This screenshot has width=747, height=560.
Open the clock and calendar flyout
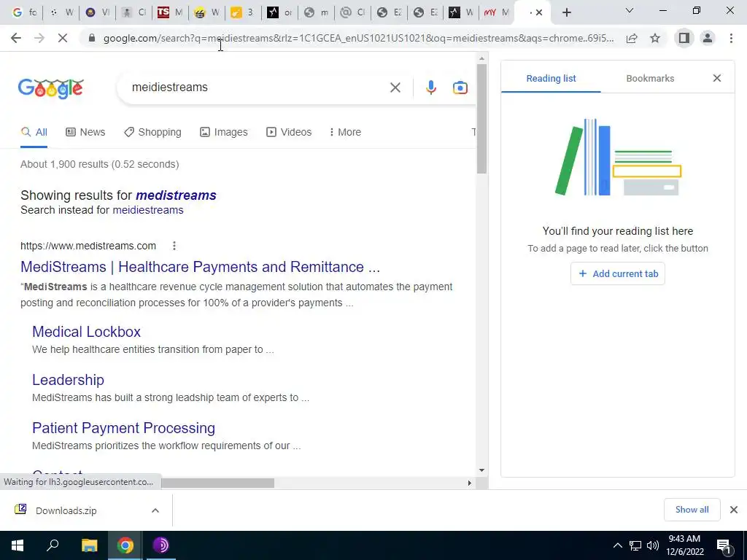(684, 545)
